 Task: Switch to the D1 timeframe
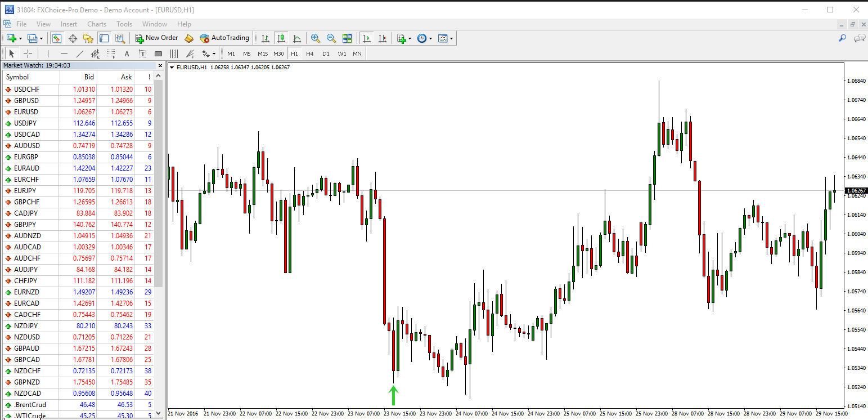(326, 53)
